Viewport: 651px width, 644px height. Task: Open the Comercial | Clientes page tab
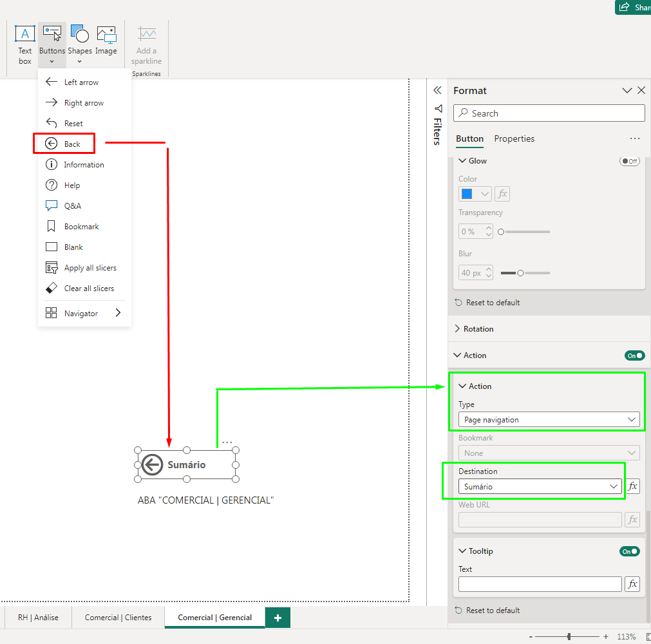118,618
